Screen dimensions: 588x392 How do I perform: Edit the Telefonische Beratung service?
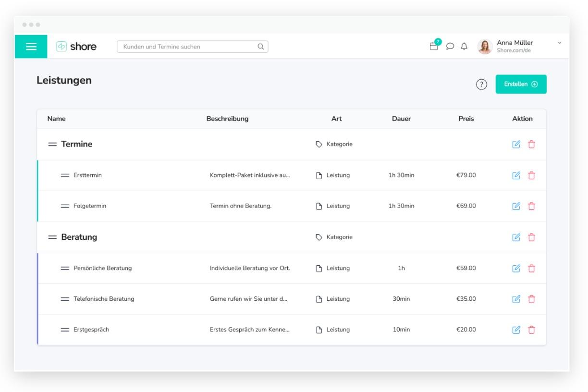click(516, 299)
